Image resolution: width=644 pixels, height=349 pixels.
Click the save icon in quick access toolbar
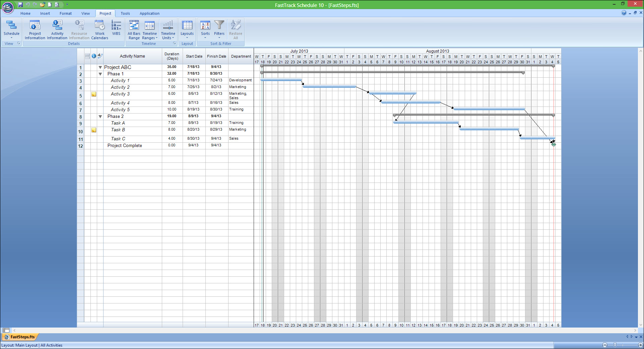point(20,5)
